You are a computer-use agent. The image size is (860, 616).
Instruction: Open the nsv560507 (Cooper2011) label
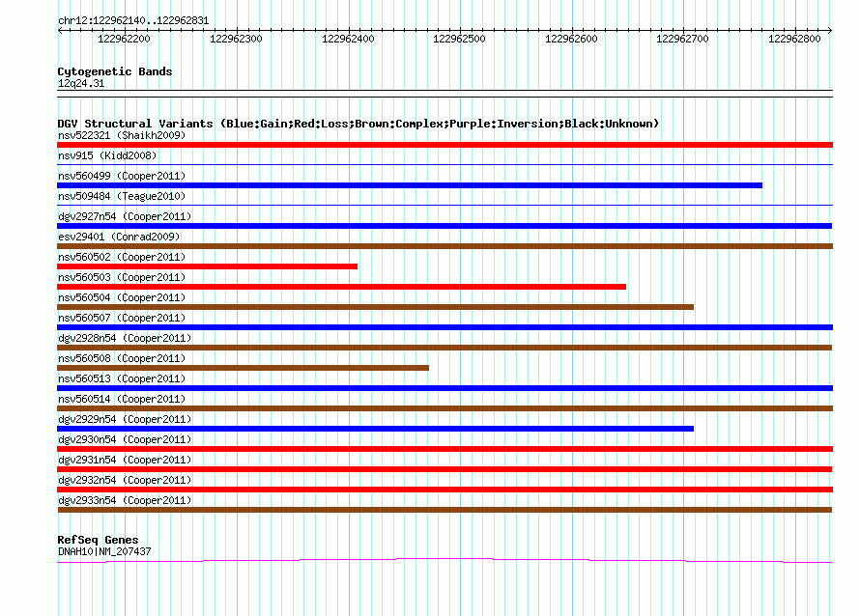[122, 318]
